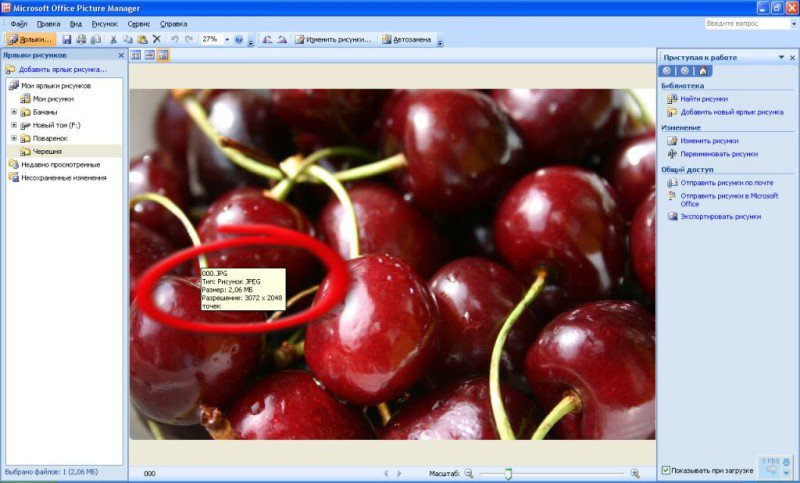This screenshot has height=483, width=800.
Task: Click the Save (floppy disk) toolbar icon
Action: pyautogui.click(x=67, y=39)
